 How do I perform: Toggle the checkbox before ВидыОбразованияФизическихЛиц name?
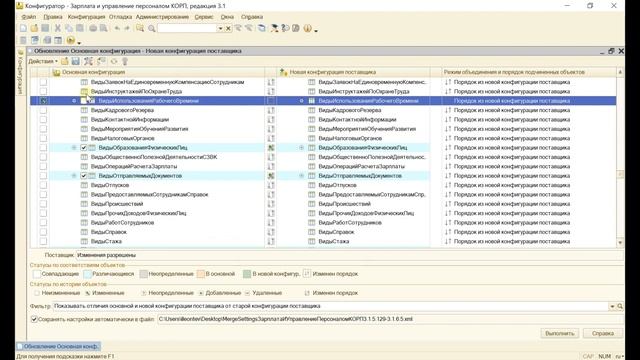click(84, 148)
